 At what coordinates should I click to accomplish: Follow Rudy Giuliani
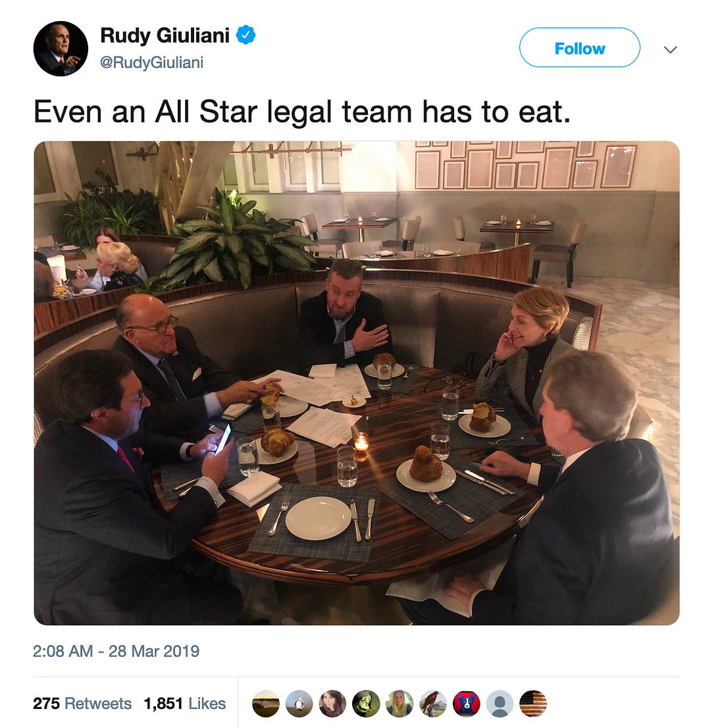(x=580, y=48)
